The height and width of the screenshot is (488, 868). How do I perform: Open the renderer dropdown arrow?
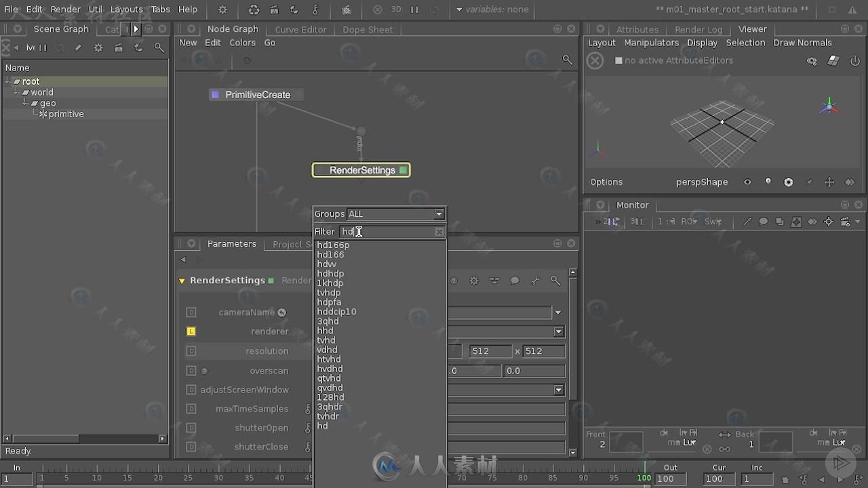(x=559, y=331)
